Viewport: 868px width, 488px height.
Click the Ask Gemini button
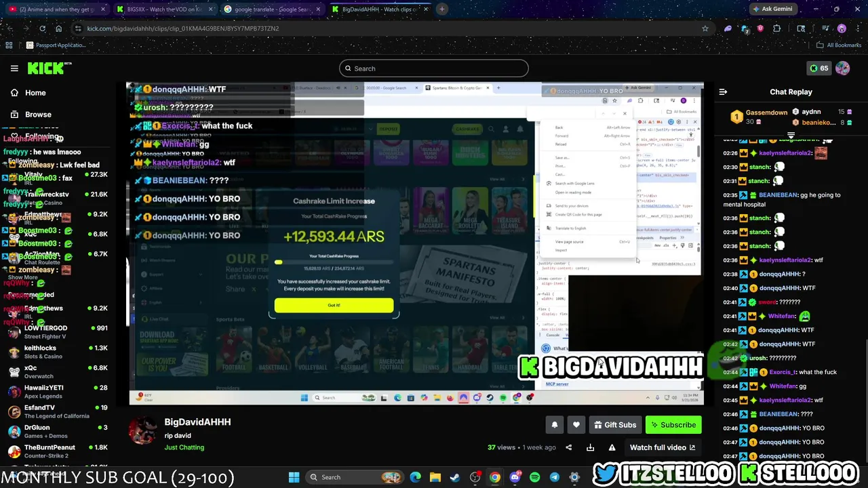pos(772,9)
